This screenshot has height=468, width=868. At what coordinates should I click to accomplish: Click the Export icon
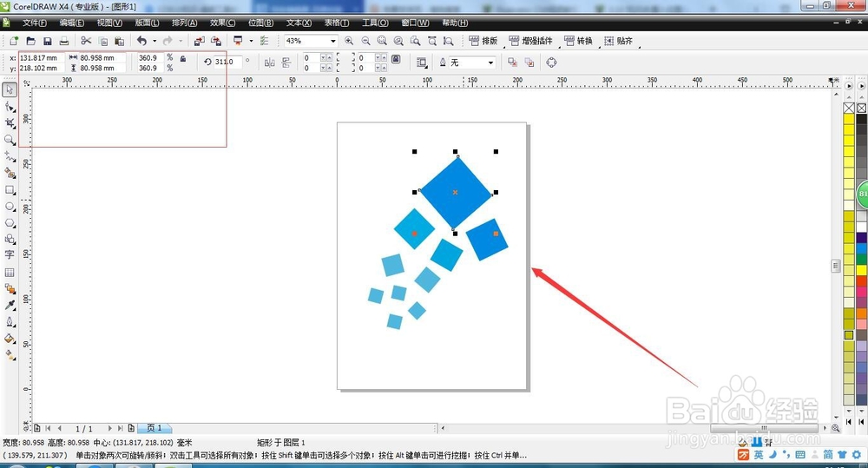216,41
